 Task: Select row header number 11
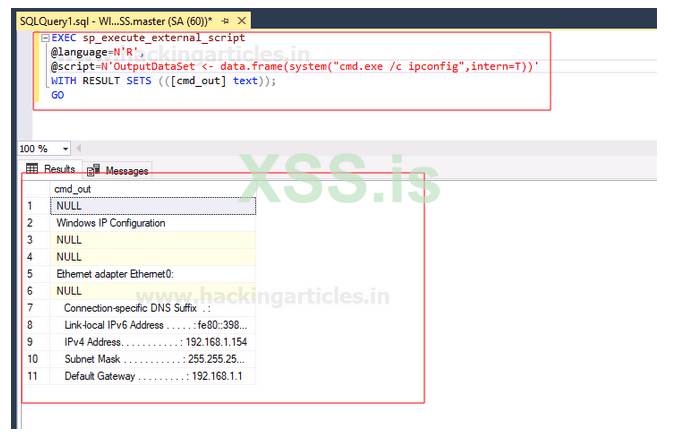(36, 376)
